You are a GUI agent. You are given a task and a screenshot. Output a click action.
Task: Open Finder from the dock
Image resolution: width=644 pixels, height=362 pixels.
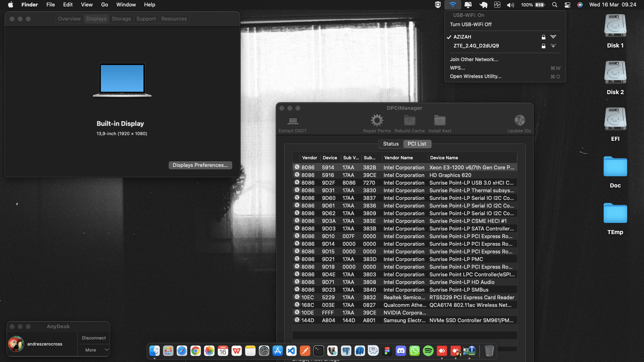tap(155, 351)
